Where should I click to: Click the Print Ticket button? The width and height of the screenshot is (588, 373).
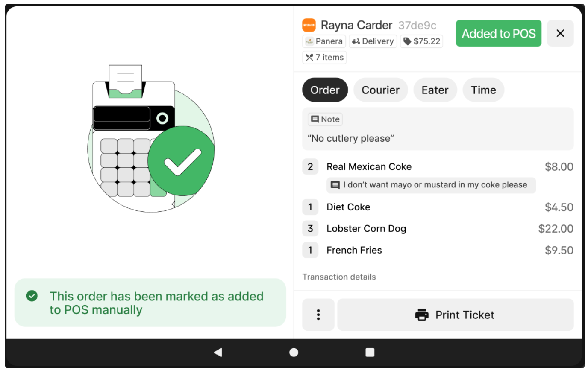(456, 315)
